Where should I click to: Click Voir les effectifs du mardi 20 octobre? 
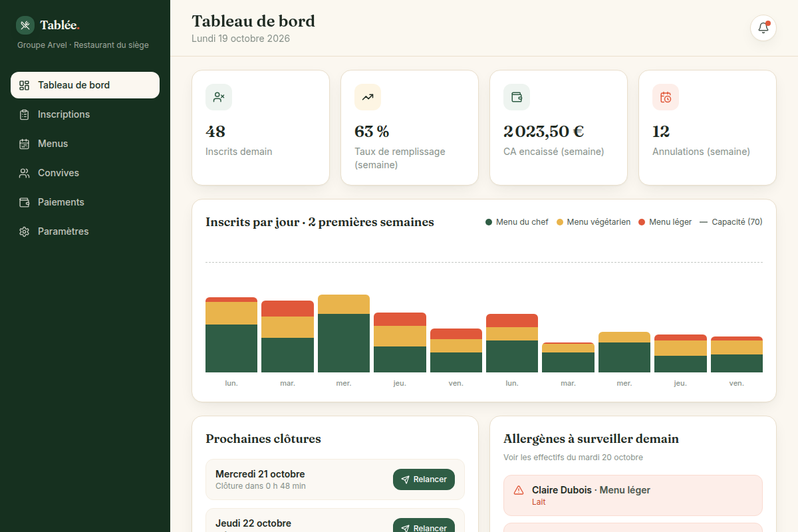573,458
